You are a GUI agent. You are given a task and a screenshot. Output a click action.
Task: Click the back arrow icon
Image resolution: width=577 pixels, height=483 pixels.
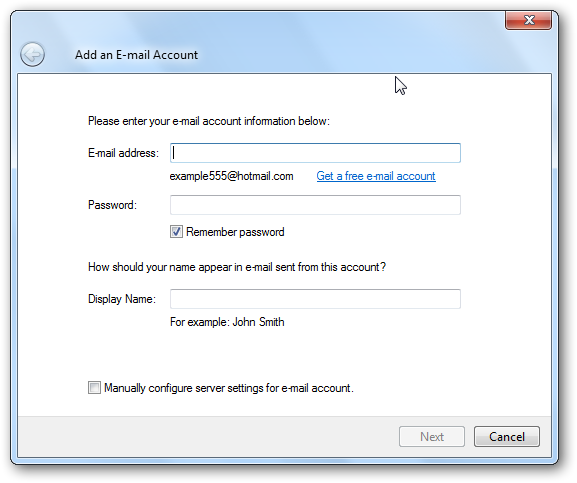pos(32,54)
